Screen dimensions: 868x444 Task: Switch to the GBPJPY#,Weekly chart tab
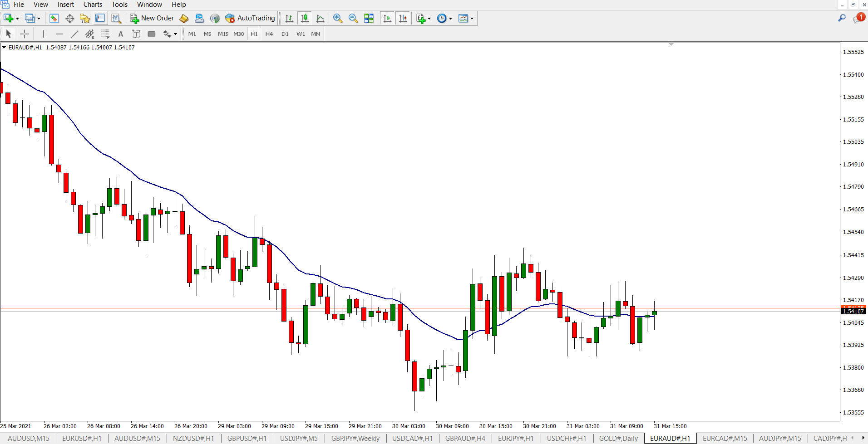tap(355, 439)
